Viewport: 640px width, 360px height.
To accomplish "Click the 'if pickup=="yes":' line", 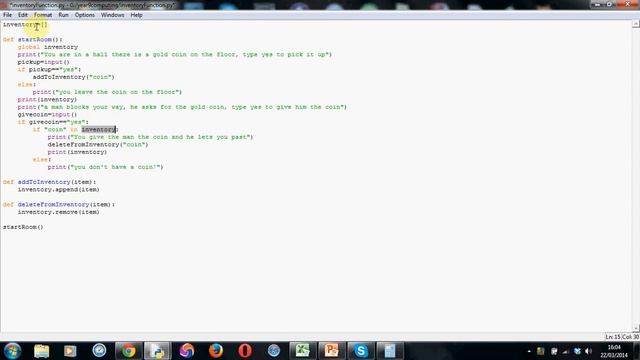I will (x=49, y=69).
